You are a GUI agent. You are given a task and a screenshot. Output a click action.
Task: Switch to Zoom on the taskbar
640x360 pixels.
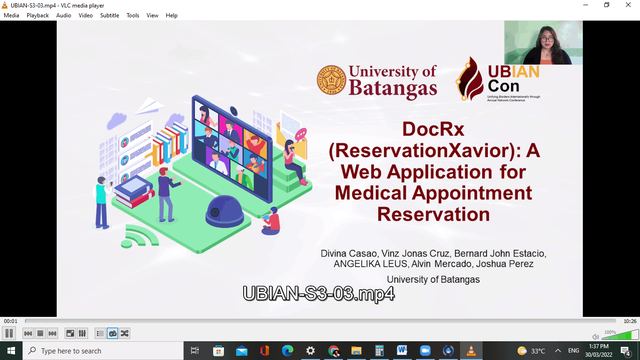coord(425,351)
